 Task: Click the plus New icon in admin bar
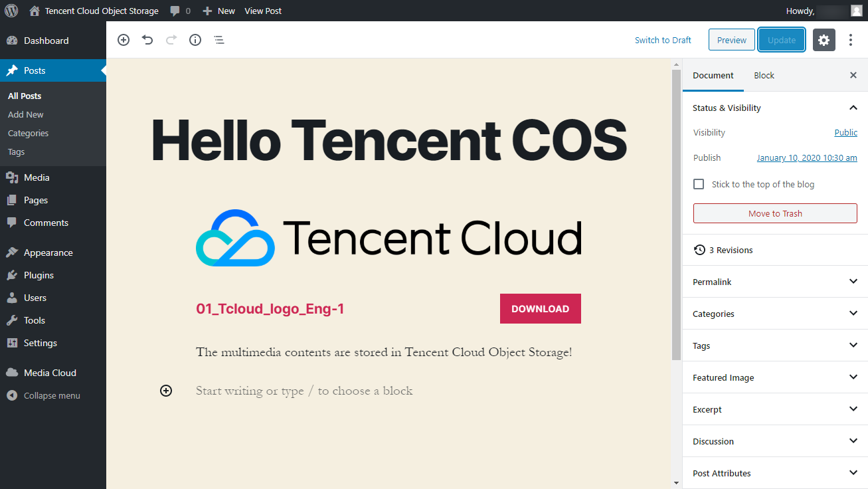(x=207, y=11)
